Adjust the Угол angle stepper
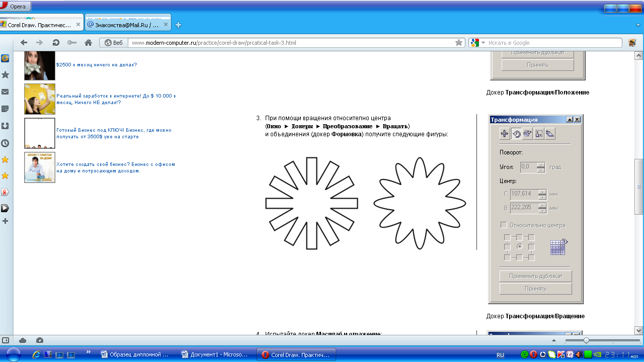The width and height of the screenshot is (644, 362). pos(541,167)
